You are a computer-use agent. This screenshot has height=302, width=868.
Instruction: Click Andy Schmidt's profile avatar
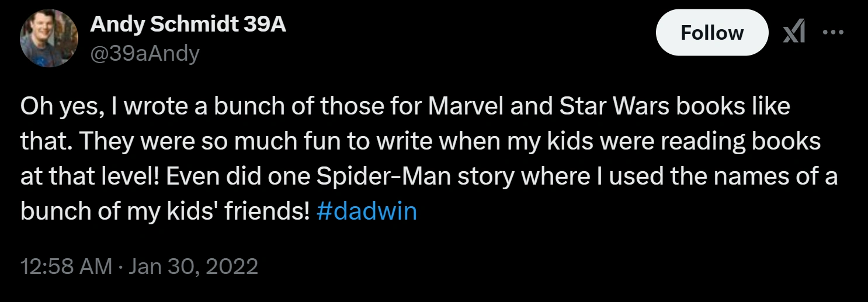click(x=49, y=37)
